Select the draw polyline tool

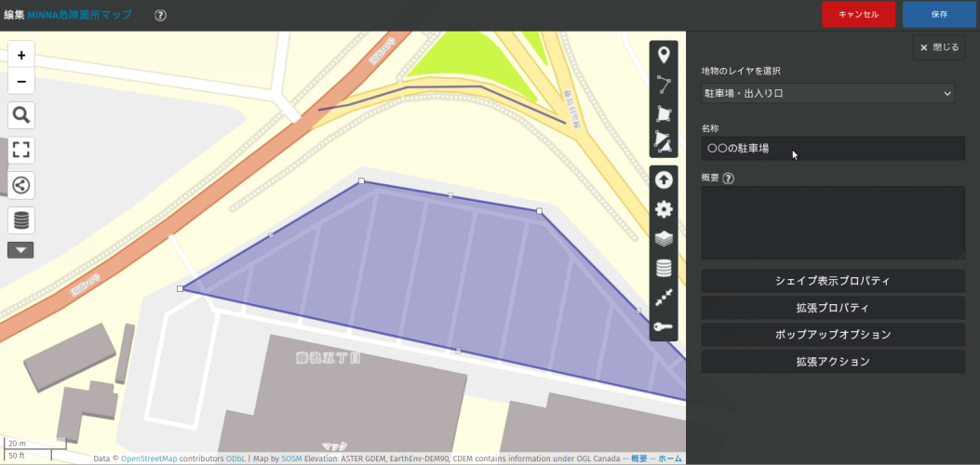(x=664, y=85)
